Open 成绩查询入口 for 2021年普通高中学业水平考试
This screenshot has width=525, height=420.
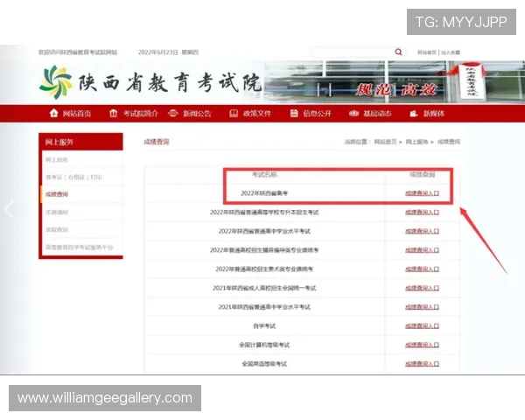[422, 307]
